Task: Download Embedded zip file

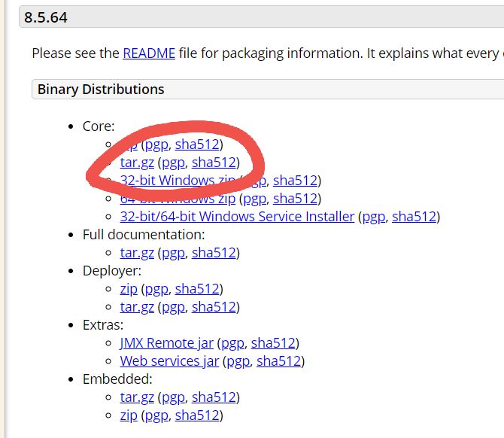Action: click(129, 415)
